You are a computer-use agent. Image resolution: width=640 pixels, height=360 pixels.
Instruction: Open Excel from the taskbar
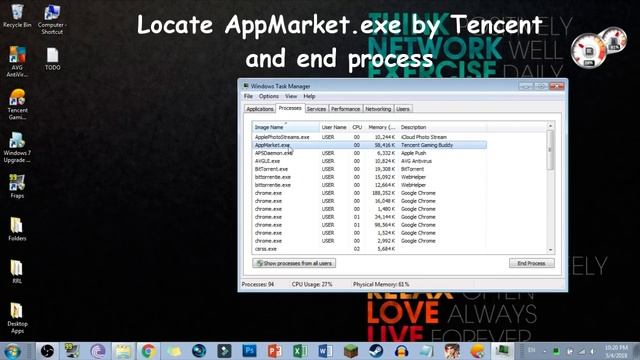coord(300,351)
